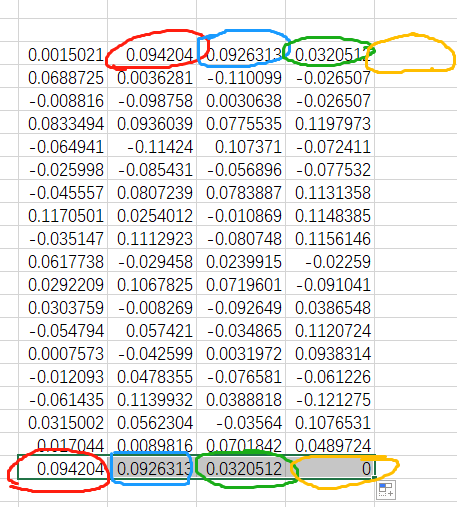Select the cell containing -0.098758
This screenshot has width=457, height=507.
tap(152, 99)
